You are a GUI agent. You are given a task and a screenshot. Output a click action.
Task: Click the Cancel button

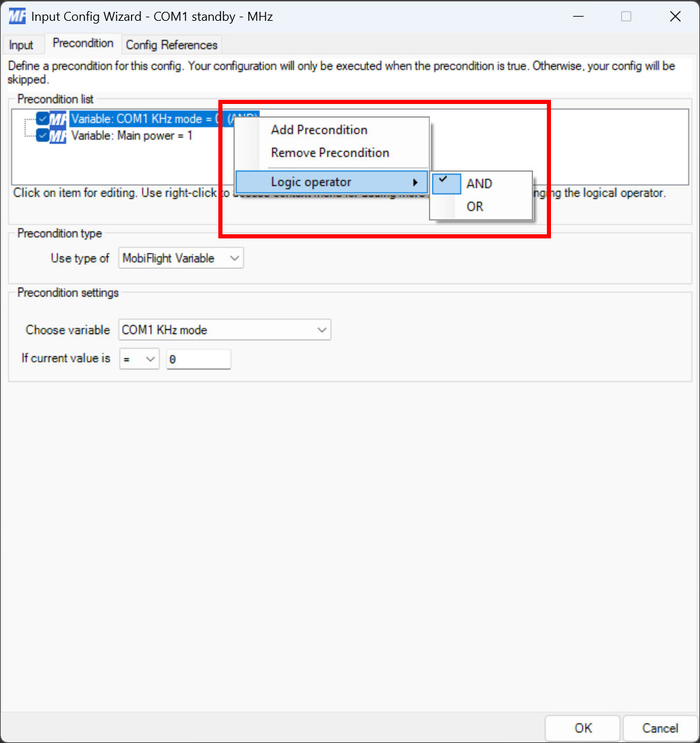pos(660,728)
